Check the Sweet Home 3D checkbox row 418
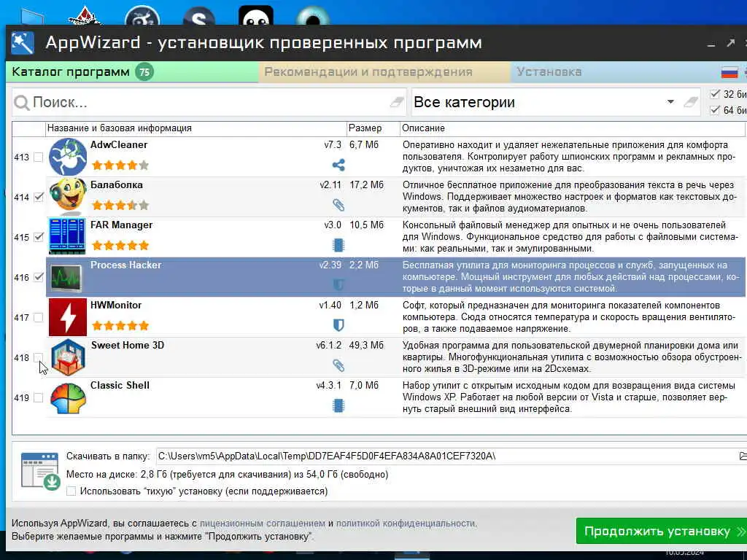 click(39, 357)
